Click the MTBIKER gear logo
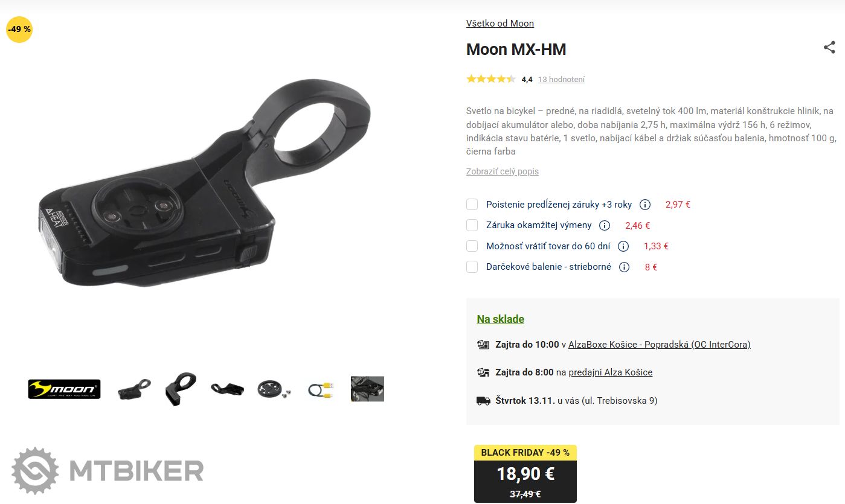 35,470
